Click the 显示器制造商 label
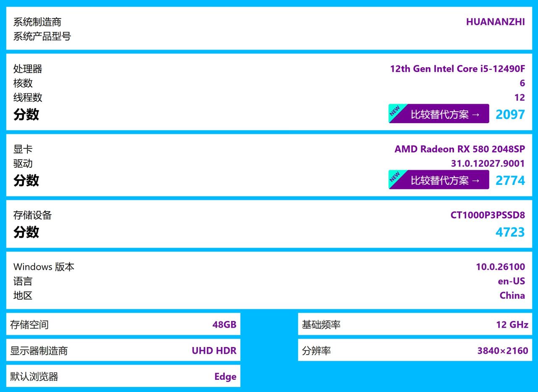This screenshot has width=538, height=392. coord(39,350)
